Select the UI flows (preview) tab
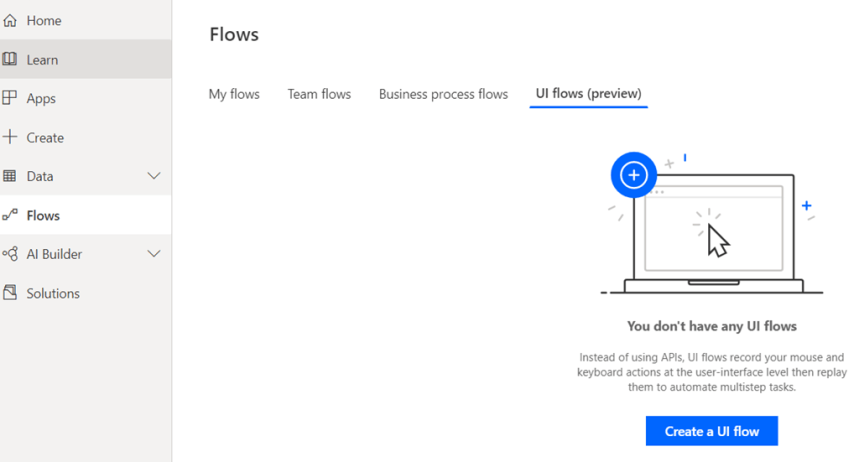Image resolution: width=859 pixels, height=462 pixels. point(588,94)
